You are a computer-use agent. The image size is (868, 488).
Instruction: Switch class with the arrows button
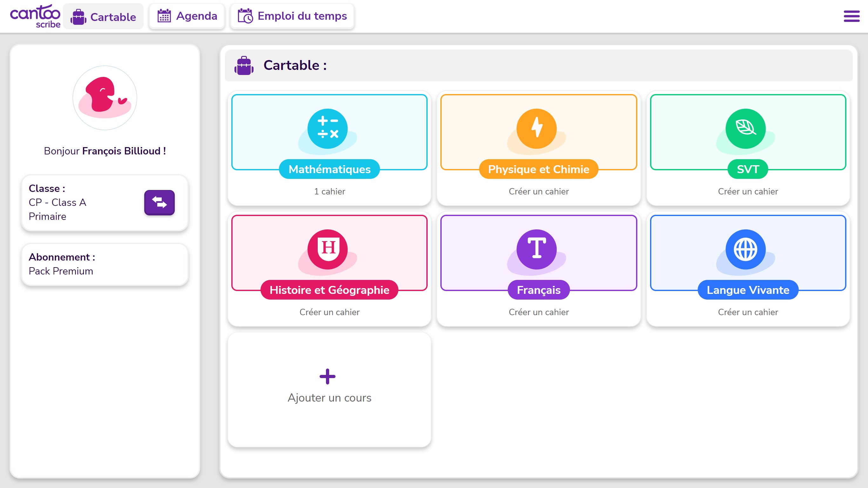pos(159,203)
